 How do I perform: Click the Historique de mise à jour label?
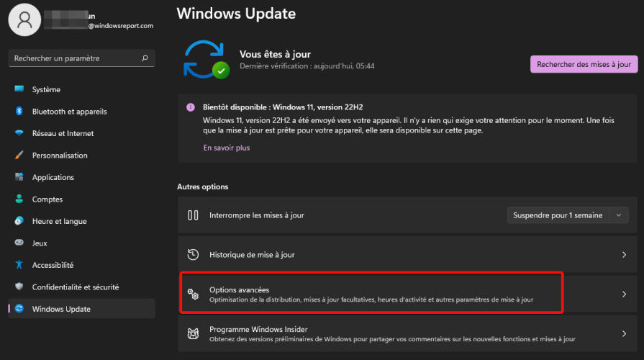coord(252,255)
